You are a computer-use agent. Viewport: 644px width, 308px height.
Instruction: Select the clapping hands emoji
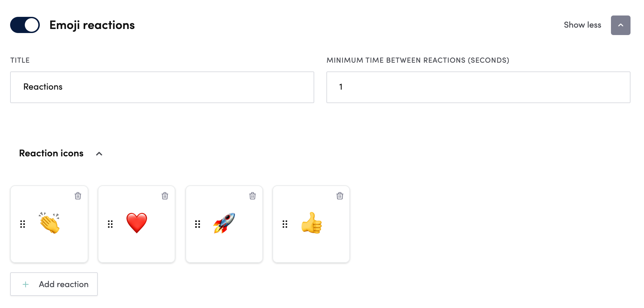pyautogui.click(x=50, y=223)
